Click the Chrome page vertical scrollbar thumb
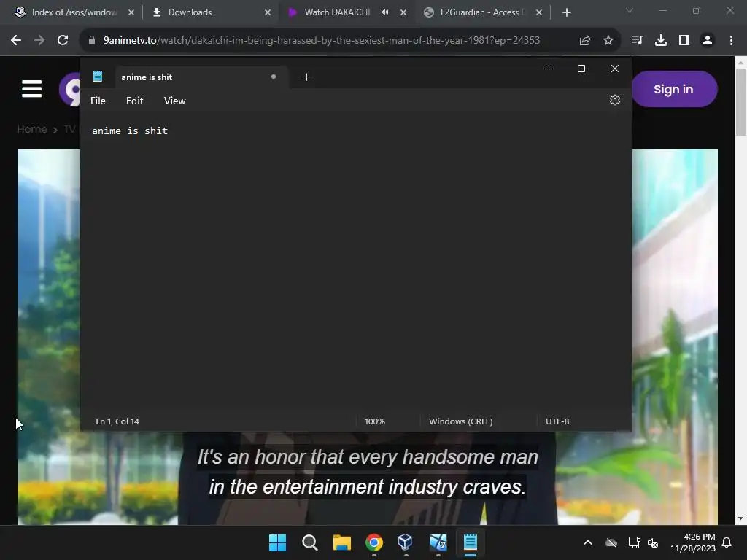 [741, 101]
